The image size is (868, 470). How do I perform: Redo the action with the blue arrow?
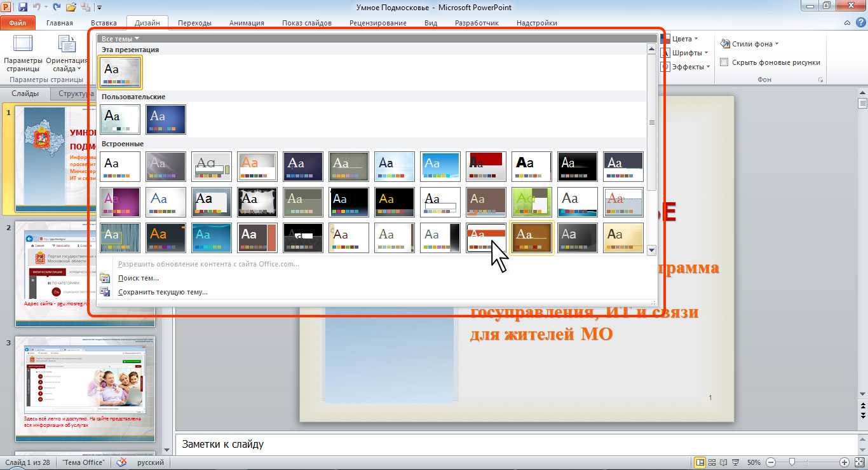(x=57, y=7)
